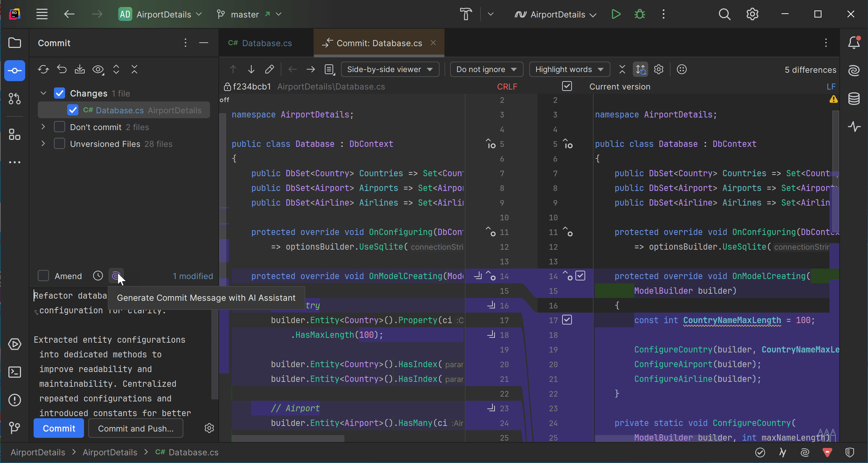Open commit message history clock icon

pyautogui.click(x=98, y=276)
